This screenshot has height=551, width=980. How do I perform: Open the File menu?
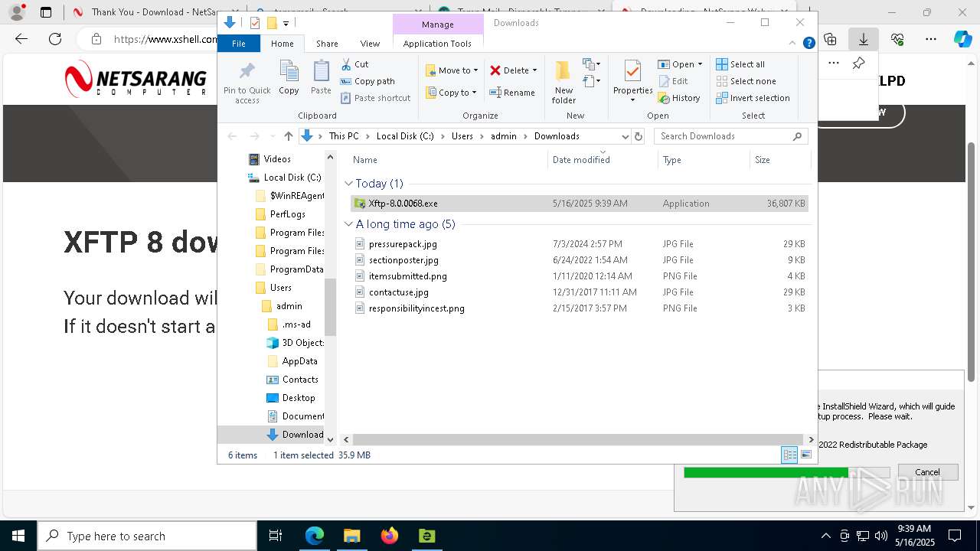239,44
